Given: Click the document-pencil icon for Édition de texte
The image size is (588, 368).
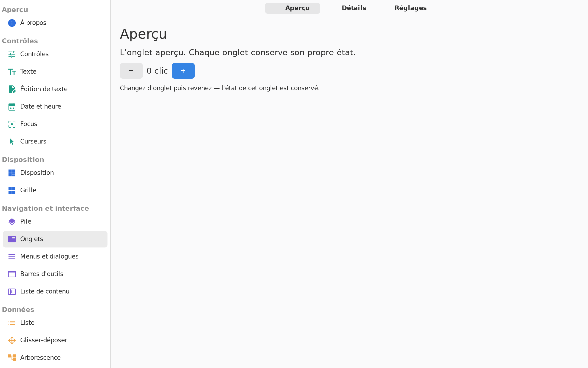Looking at the screenshot, I should tap(12, 89).
